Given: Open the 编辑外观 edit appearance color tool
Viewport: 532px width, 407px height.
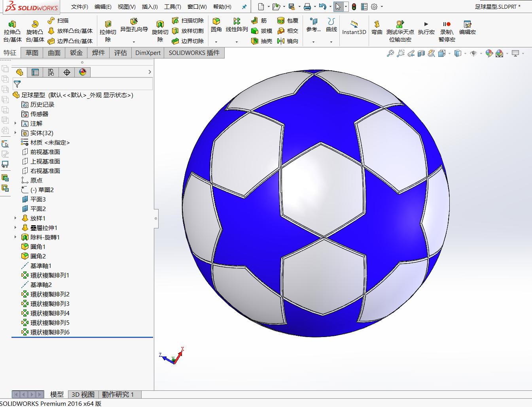Looking at the screenshot, I should point(489,53).
